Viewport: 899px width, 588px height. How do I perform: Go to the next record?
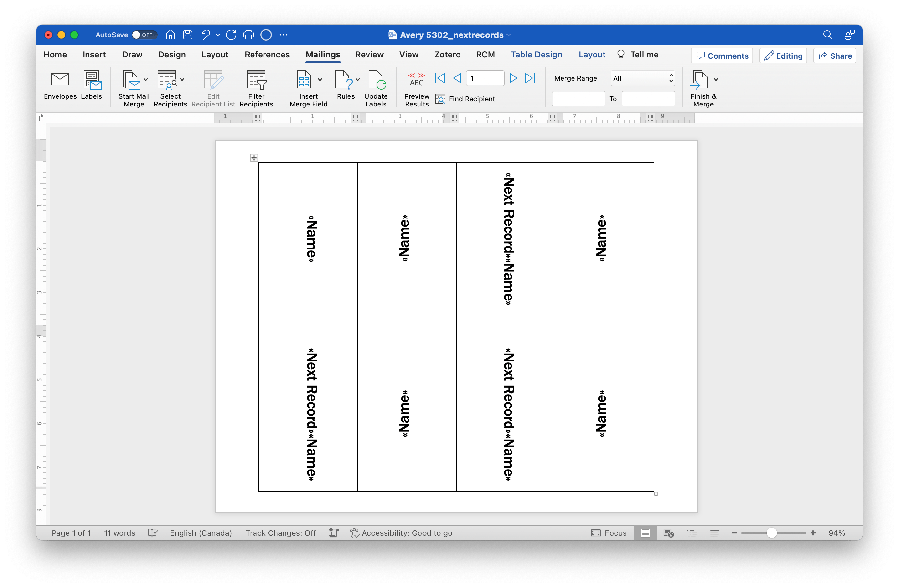(513, 78)
